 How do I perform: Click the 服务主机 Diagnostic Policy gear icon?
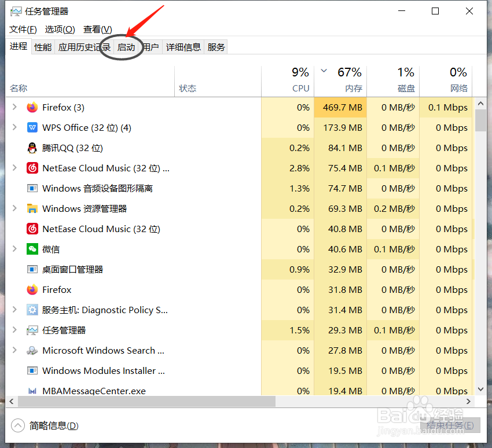point(33,310)
